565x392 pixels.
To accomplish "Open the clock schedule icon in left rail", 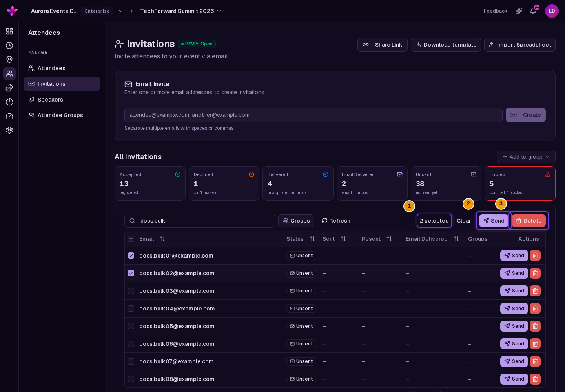I will tap(9, 45).
